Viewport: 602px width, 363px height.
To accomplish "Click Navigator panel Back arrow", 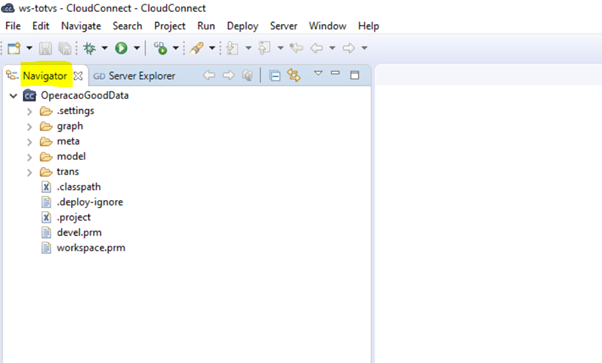I will [209, 75].
